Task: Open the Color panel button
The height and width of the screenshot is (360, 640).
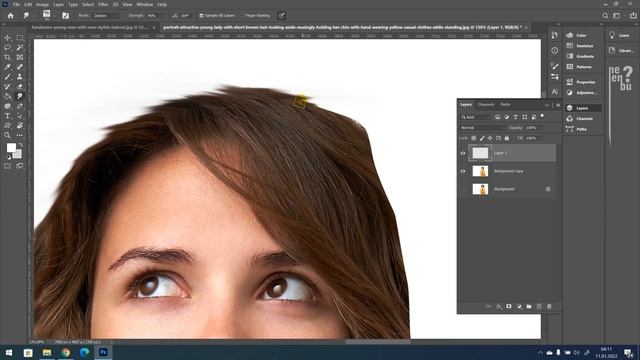Action: pyautogui.click(x=581, y=36)
